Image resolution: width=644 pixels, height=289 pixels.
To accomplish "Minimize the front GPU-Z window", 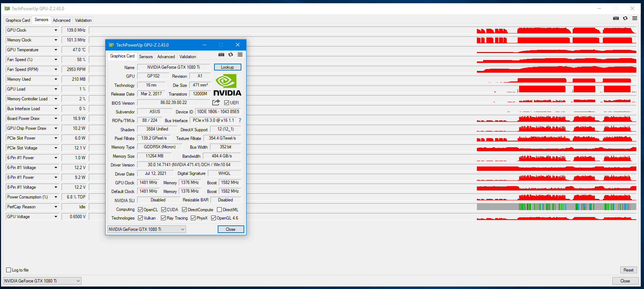I will 205,45.
